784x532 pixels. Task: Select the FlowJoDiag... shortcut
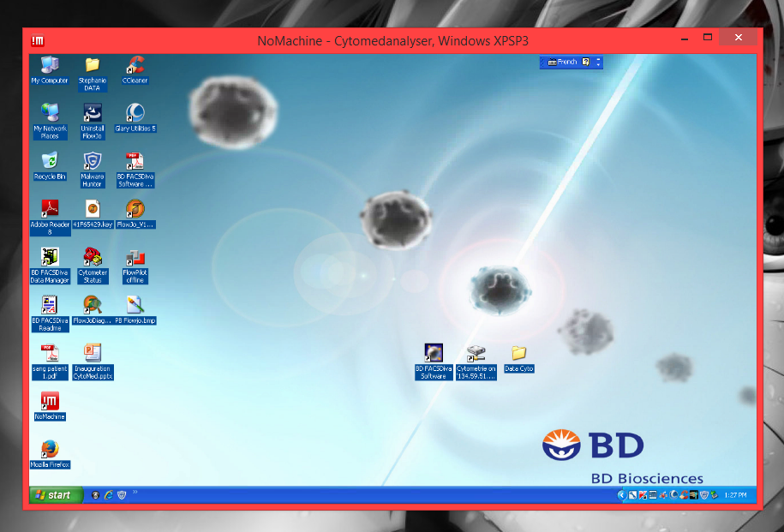click(93, 310)
